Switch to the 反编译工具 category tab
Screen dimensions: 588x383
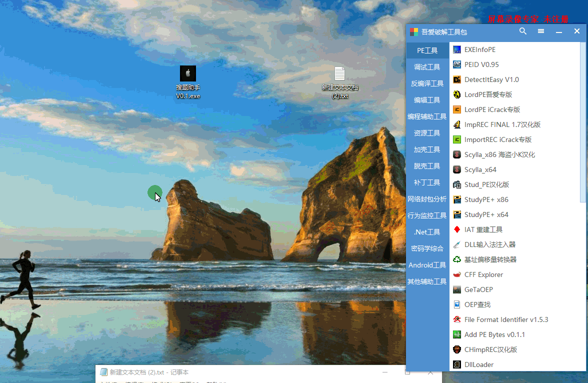[x=427, y=83]
